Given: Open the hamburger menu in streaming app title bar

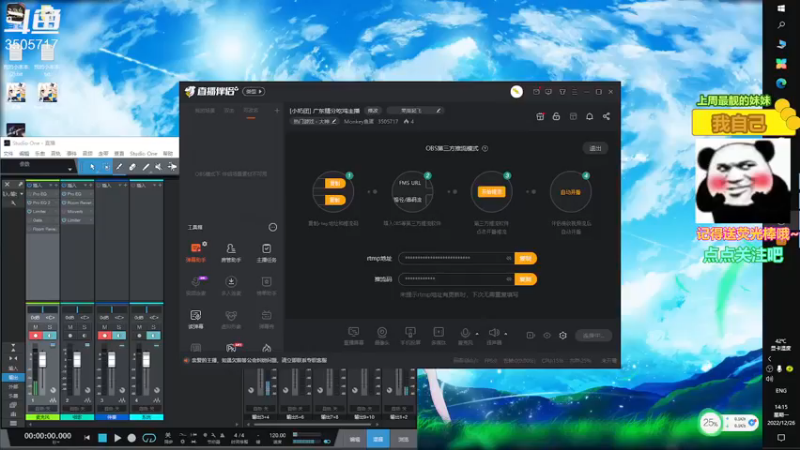Looking at the screenshot, I should [x=574, y=92].
